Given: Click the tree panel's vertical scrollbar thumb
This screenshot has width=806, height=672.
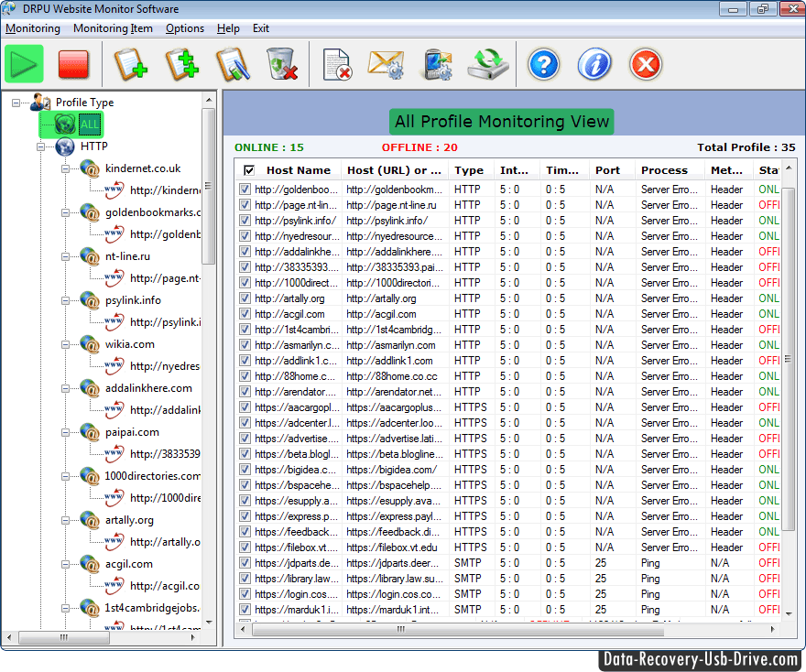Looking at the screenshot, I should [208, 186].
